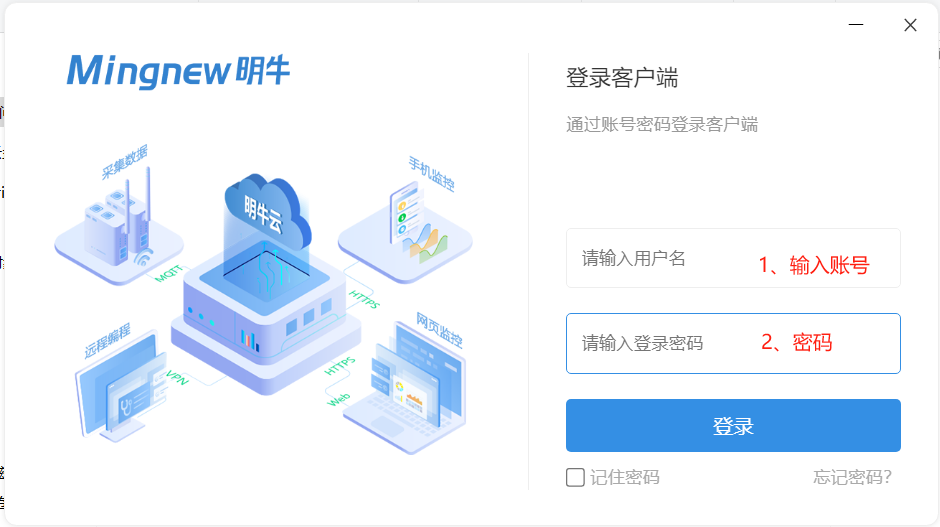Click the 网页监控 laptop illustration

tap(405, 390)
